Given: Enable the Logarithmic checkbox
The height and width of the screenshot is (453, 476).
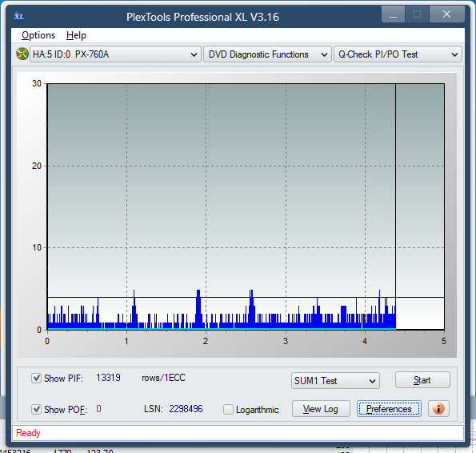Looking at the screenshot, I should pyautogui.click(x=228, y=409).
